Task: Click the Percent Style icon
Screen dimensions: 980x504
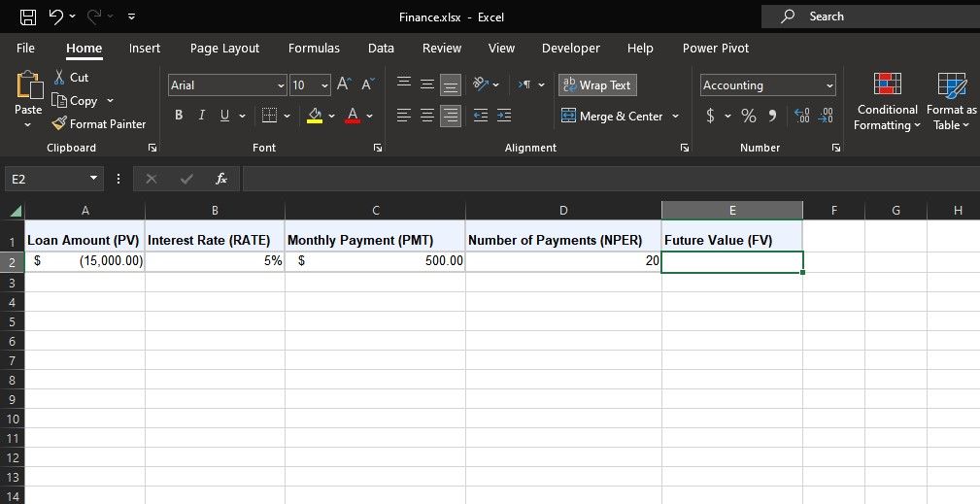Action: click(x=749, y=116)
